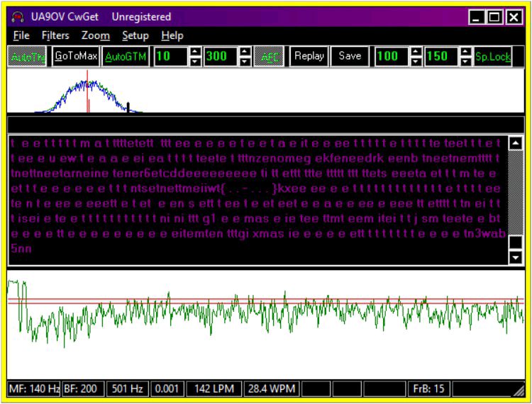This screenshot has width=532, height=404.
Task: Increase the value 10 with up arrow
Action: click(x=195, y=52)
